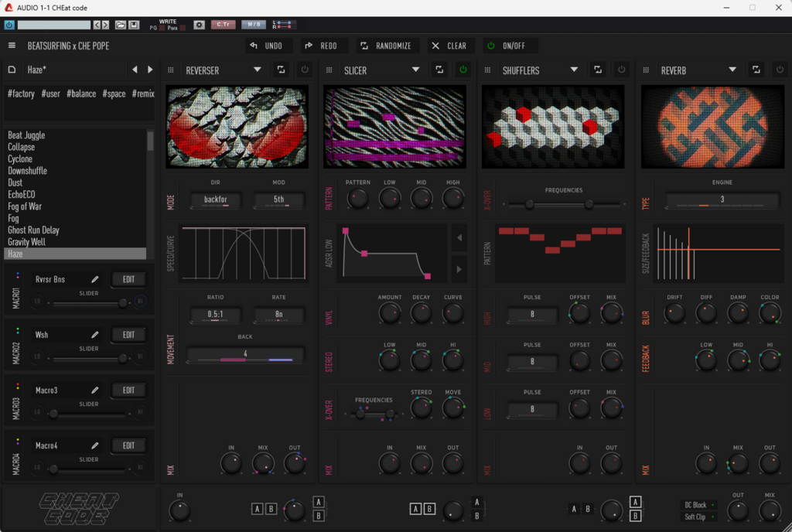Go to the previous preset with left arrow

tap(135, 70)
